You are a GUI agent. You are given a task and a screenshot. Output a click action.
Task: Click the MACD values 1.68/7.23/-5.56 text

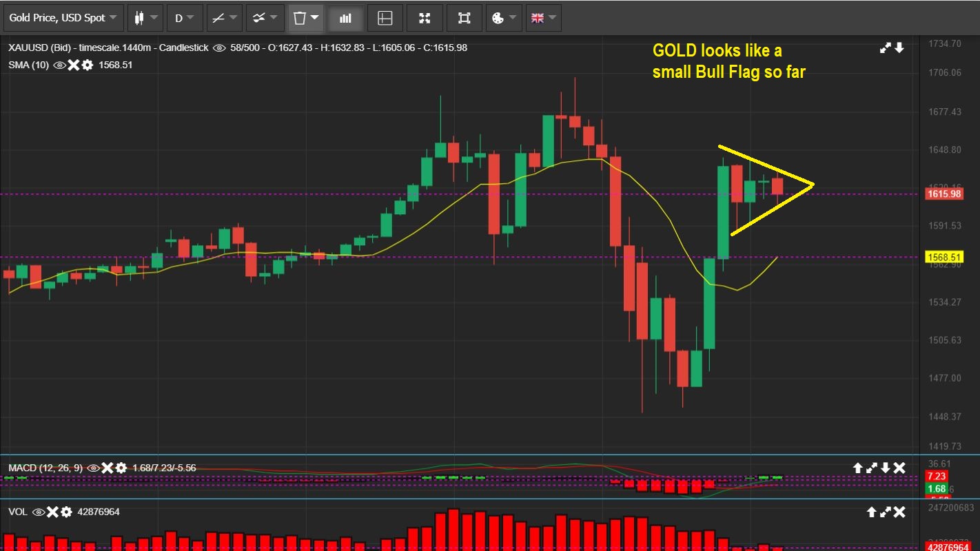pos(164,468)
